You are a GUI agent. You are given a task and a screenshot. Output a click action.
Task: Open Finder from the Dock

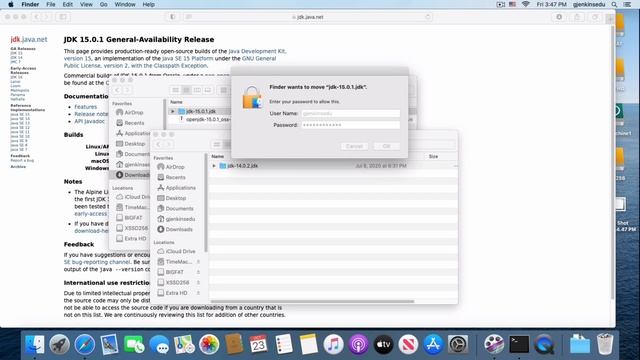(35, 344)
